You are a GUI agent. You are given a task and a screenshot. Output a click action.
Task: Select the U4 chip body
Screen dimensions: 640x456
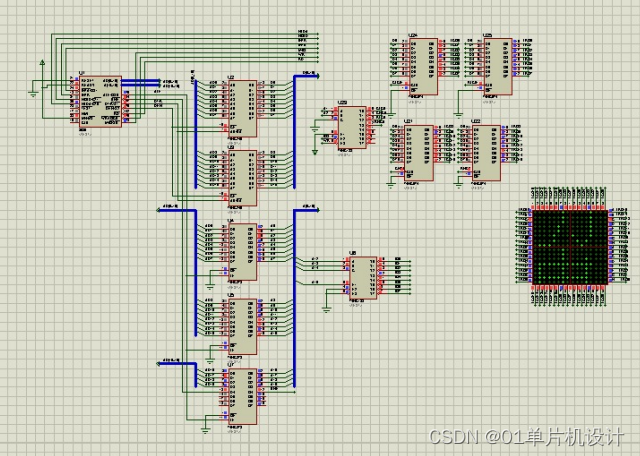tap(243, 252)
